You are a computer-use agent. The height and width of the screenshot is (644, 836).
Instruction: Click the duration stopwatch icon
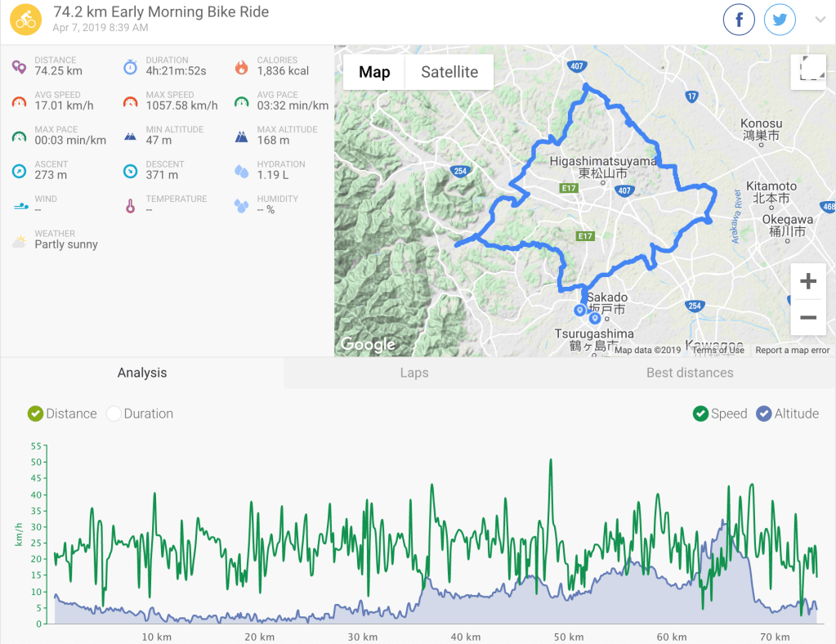tap(130, 67)
